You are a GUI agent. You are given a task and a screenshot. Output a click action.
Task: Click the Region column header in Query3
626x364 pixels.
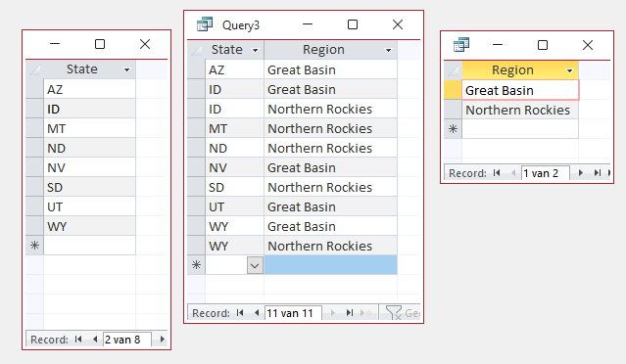click(330, 50)
